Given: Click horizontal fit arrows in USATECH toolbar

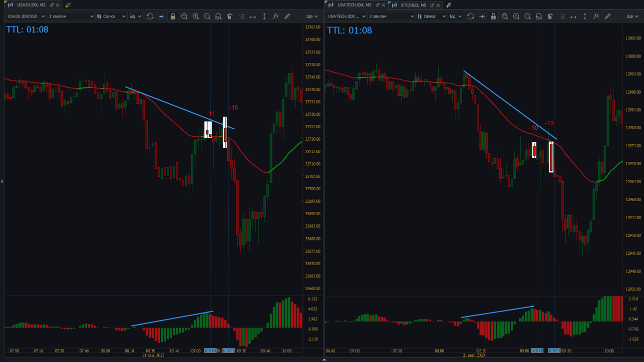Looking at the screenshot, I should (573, 16).
